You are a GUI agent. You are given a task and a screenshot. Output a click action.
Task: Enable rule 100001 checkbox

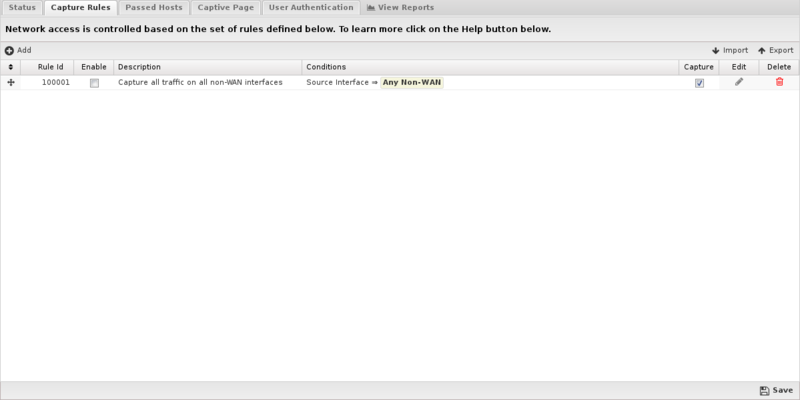(x=94, y=83)
